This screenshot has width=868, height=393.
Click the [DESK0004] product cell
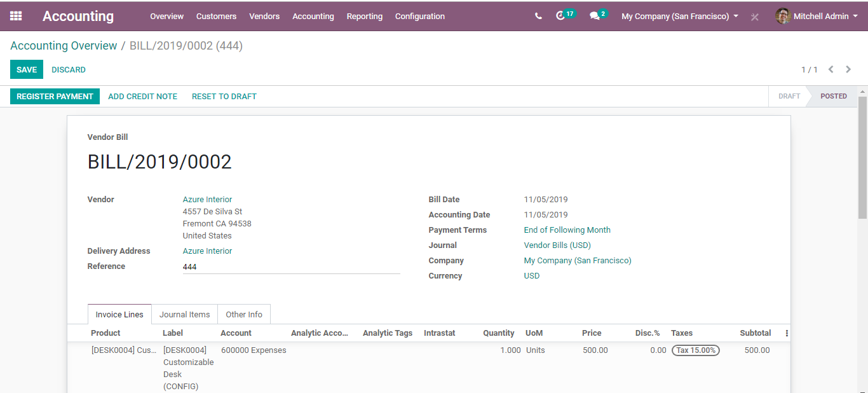124,350
